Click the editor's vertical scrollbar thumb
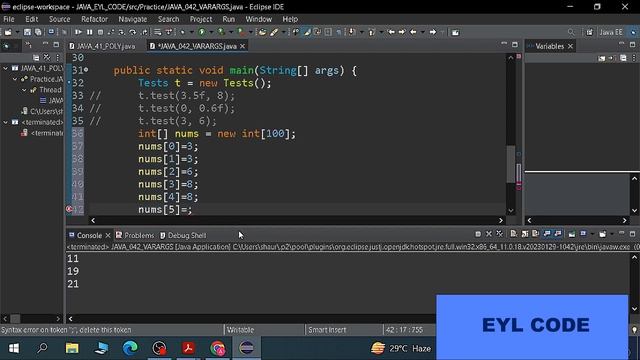Viewport: 640px width, 360px height. [511, 163]
